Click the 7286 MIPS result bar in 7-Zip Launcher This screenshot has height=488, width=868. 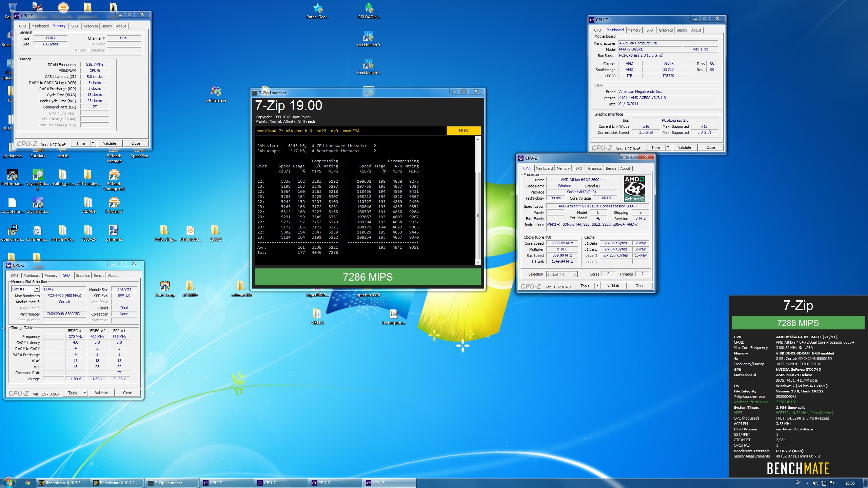coord(368,277)
